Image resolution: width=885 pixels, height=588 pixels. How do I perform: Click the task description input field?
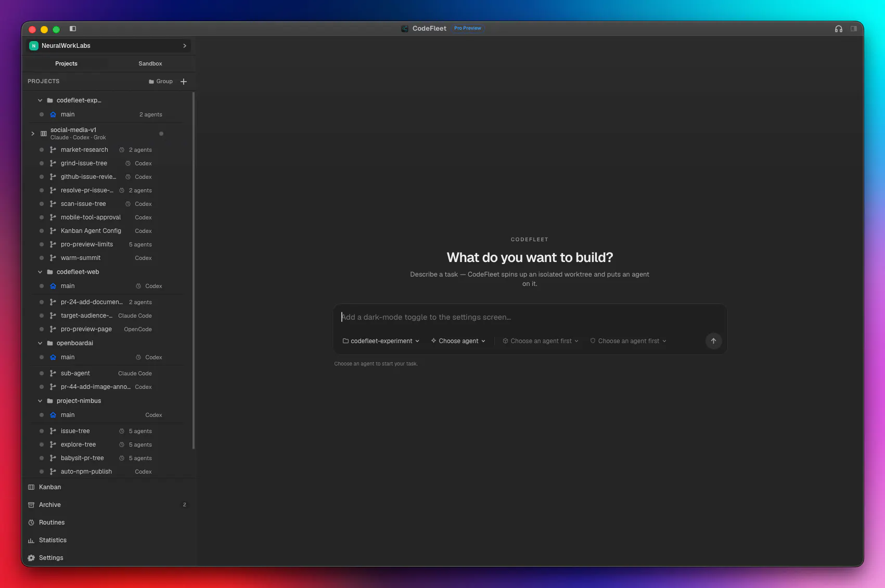click(530, 317)
